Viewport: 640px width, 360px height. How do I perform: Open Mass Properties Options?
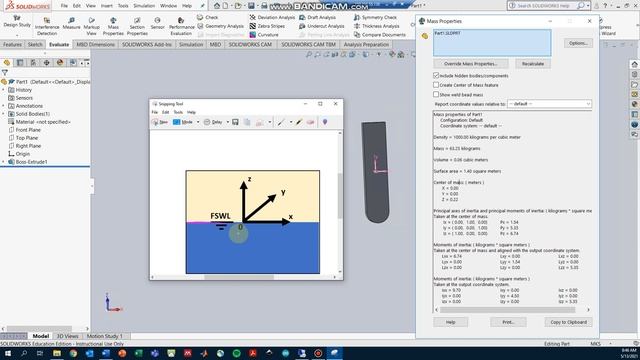(x=578, y=43)
